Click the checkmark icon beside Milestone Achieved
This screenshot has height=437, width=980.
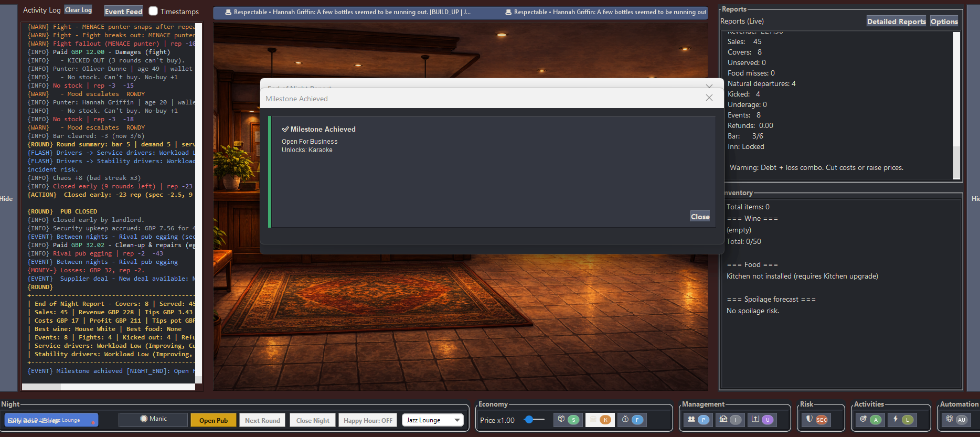click(x=285, y=129)
